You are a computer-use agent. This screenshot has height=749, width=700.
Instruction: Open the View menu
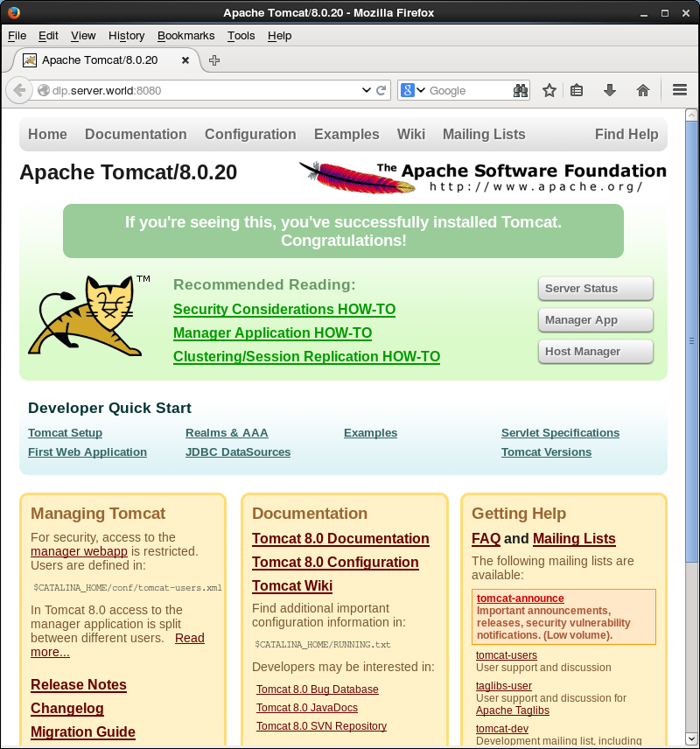click(x=83, y=36)
